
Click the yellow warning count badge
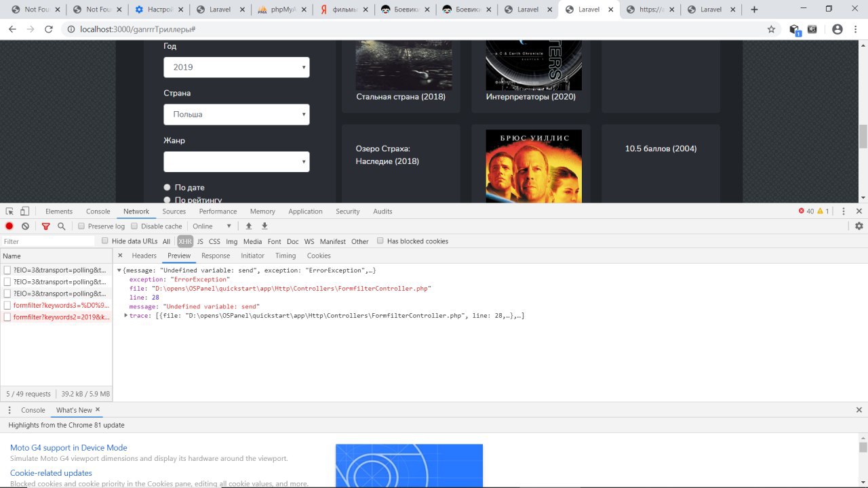823,211
